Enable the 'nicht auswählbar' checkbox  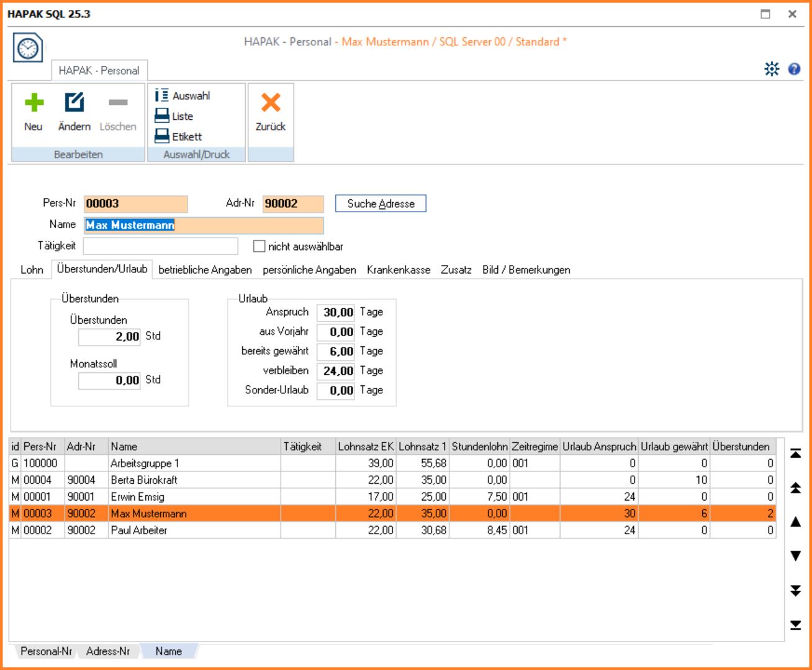tap(259, 246)
